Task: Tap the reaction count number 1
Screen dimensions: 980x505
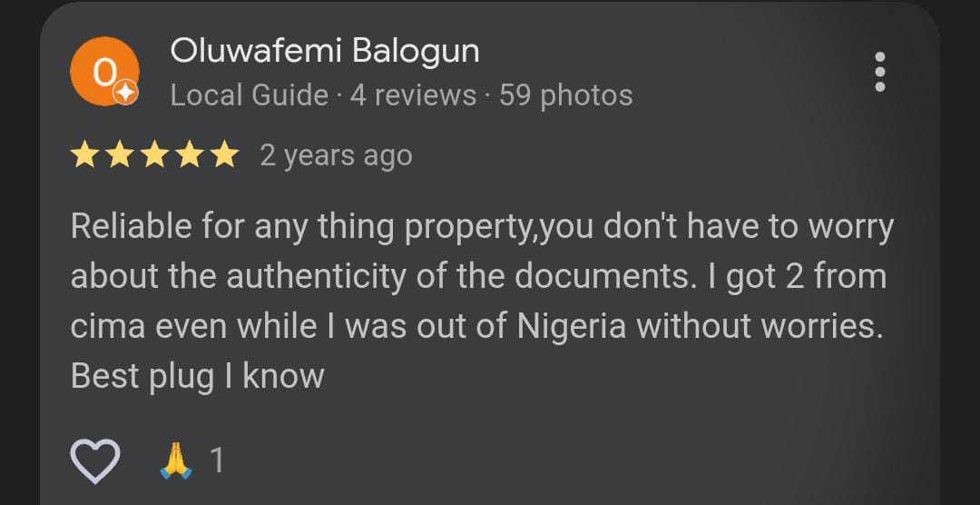Action: (x=217, y=461)
